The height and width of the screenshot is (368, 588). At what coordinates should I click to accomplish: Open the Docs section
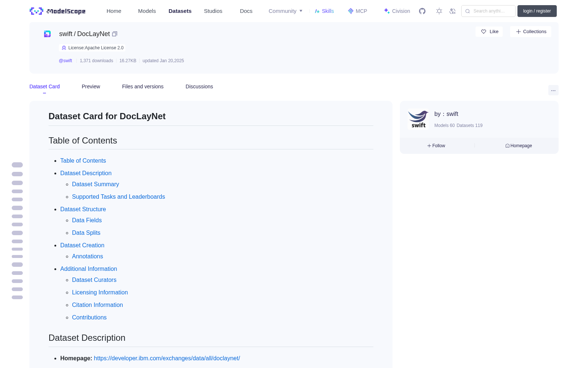point(246,11)
